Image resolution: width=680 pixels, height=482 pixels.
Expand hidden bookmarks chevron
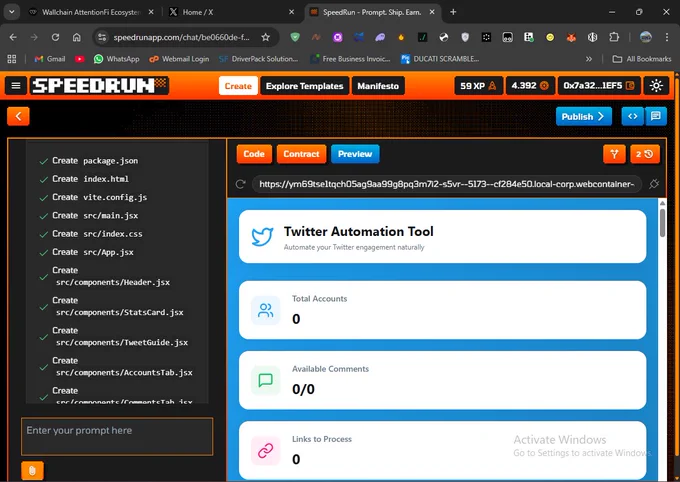tap(588, 59)
